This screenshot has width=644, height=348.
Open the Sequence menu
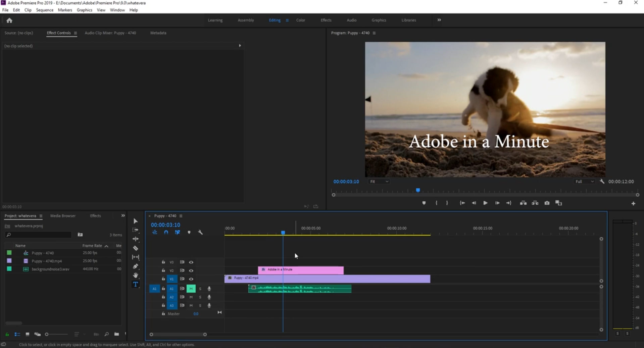point(45,10)
